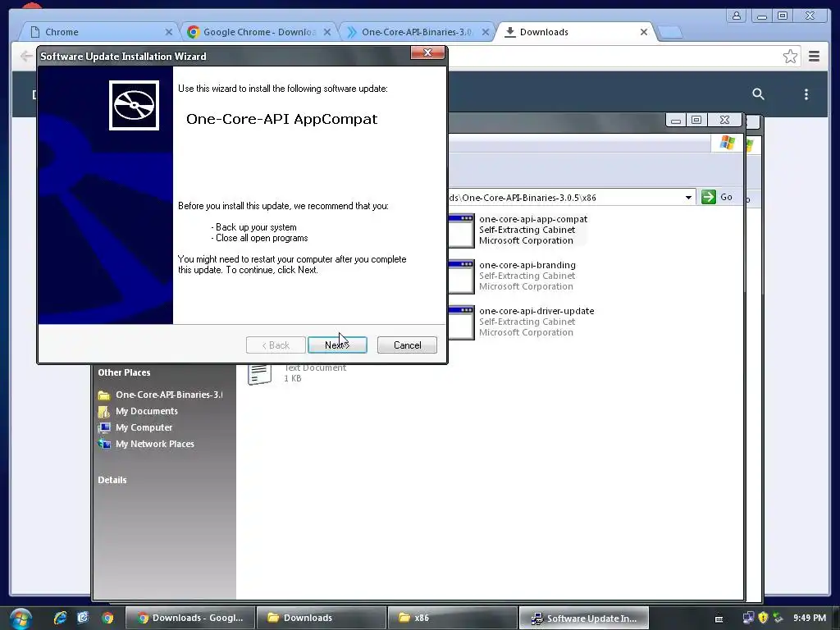Screen dimensions: 840x630
Task: Switch to Google Chrome - Download tab
Action: coord(259,32)
